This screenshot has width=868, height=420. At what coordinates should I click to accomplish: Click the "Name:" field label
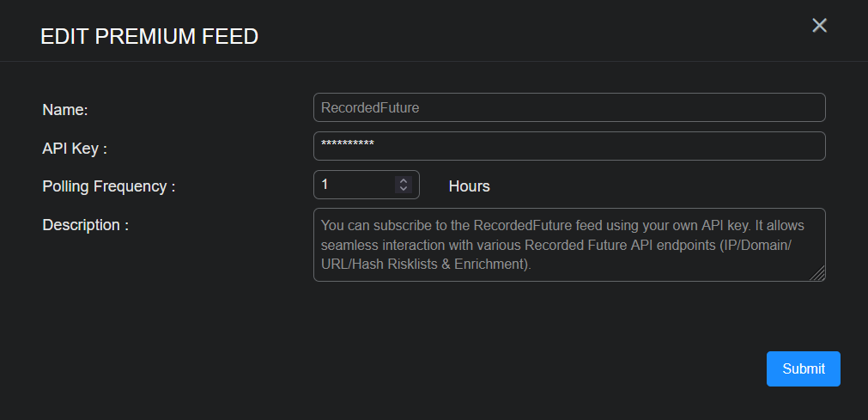[65, 109]
